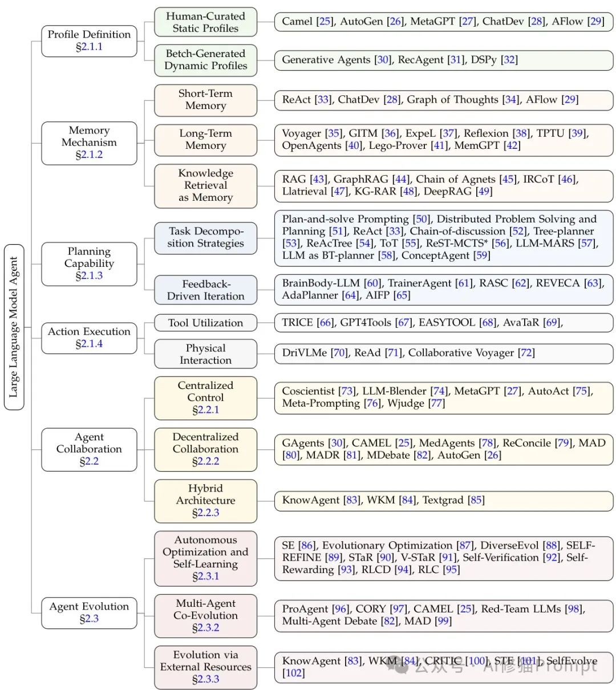Open citation [98] after Red-Team LLMs
This screenshot has height=690, width=616.
(574, 609)
